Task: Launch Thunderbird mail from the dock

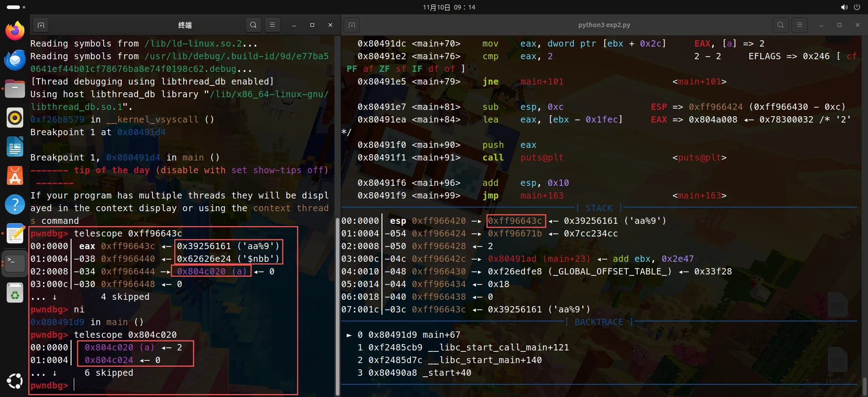Action: pos(15,60)
